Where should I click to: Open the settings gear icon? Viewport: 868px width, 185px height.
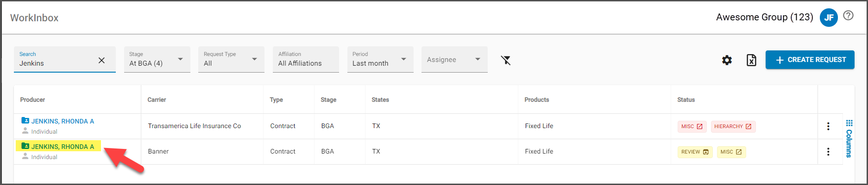727,60
